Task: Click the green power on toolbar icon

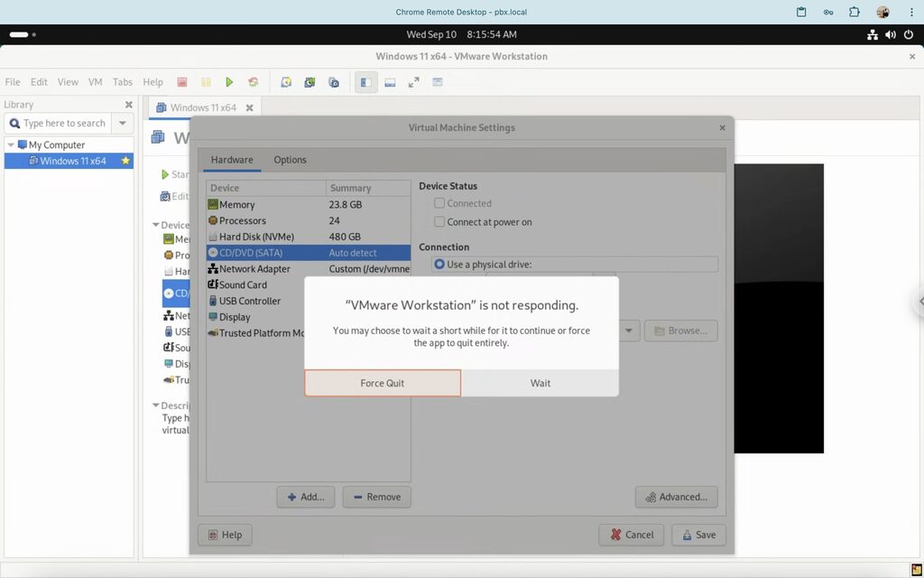Action: click(x=229, y=82)
